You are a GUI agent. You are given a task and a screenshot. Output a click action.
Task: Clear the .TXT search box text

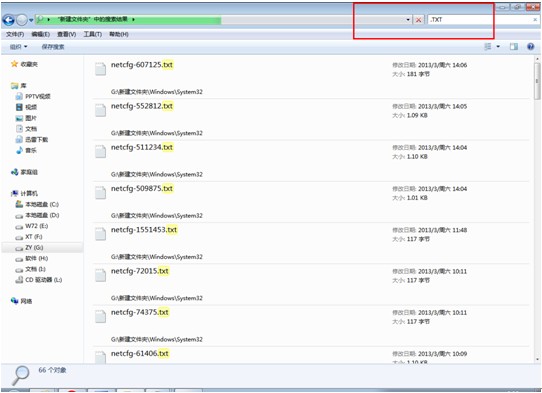pyautogui.click(x=535, y=20)
